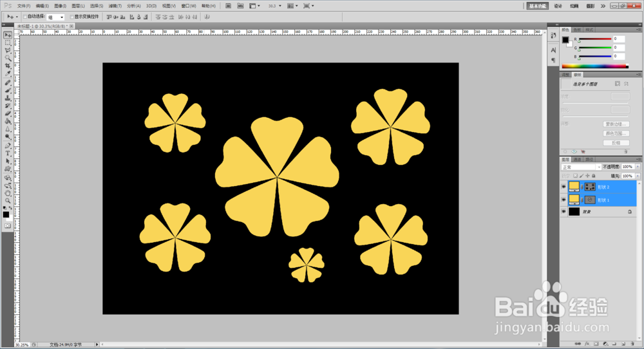Screen dimensions: 644x349
Task: Click the color spectrum ramp bar
Action: click(x=595, y=66)
